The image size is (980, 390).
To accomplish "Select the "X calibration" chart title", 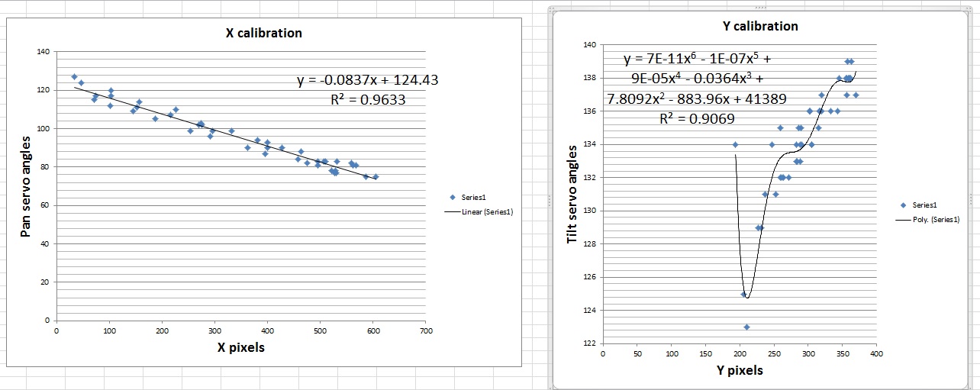I will [263, 33].
